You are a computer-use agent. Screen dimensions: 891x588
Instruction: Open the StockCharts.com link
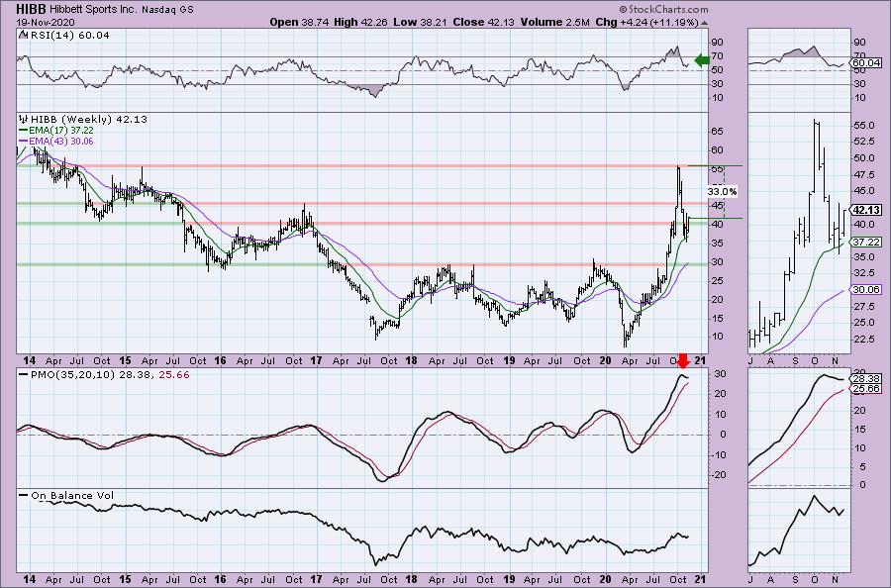pyautogui.click(x=667, y=9)
